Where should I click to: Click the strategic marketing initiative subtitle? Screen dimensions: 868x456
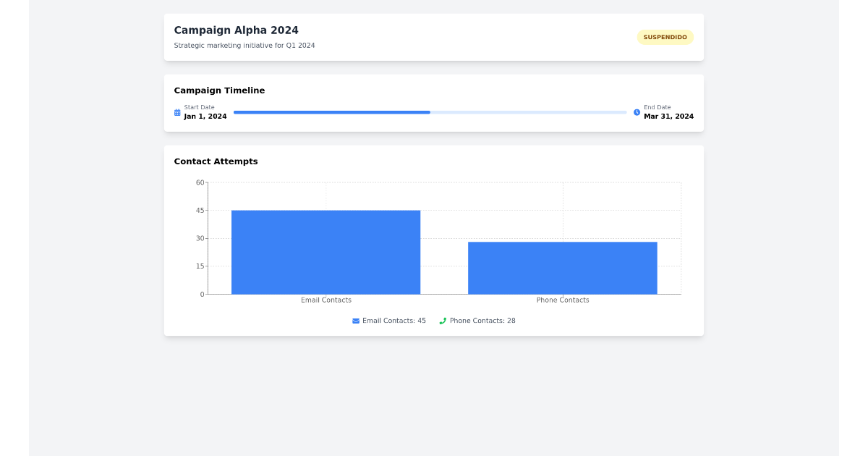(244, 45)
